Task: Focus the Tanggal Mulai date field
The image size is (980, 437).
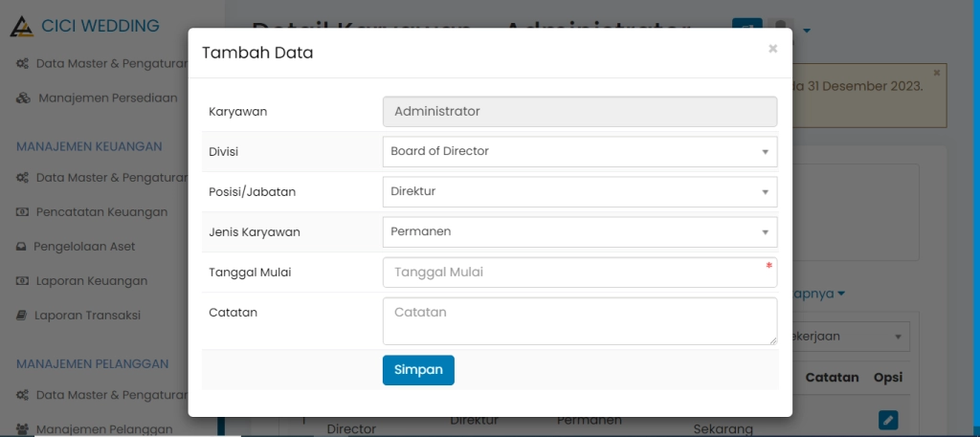Action: pos(579,273)
